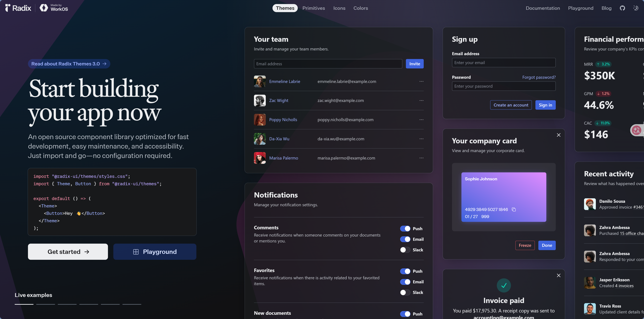Open Poppy Nicholls' three-dot menu
This screenshot has width=644, height=319.
(x=421, y=120)
